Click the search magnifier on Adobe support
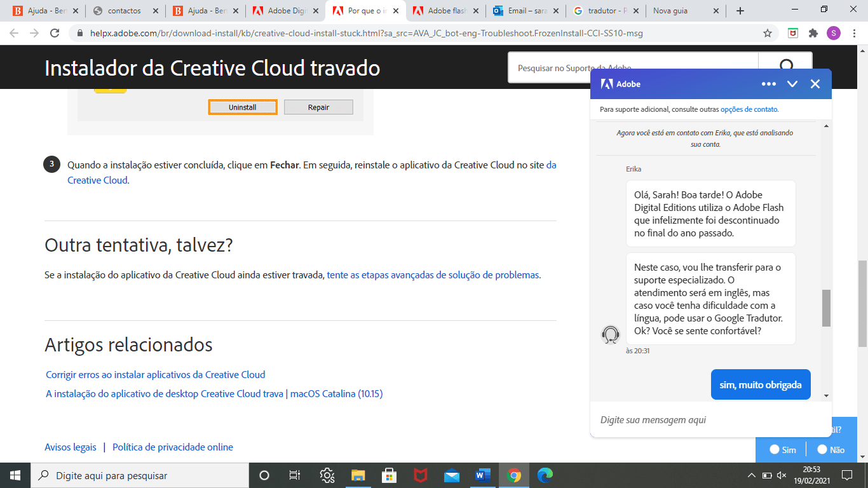This screenshot has width=868, height=488. point(786,67)
